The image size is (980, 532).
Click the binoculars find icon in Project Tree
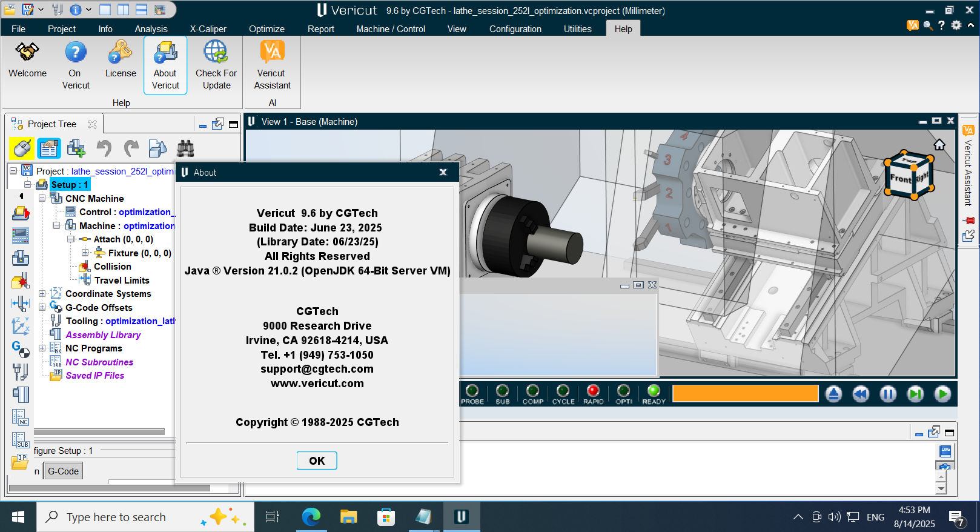(185, 148)
